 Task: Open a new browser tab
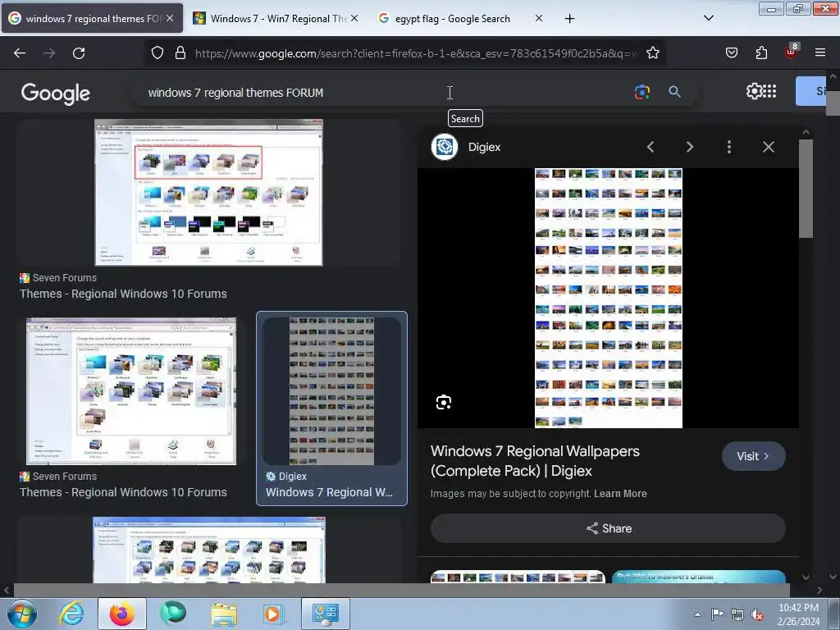tap(569, 19)
